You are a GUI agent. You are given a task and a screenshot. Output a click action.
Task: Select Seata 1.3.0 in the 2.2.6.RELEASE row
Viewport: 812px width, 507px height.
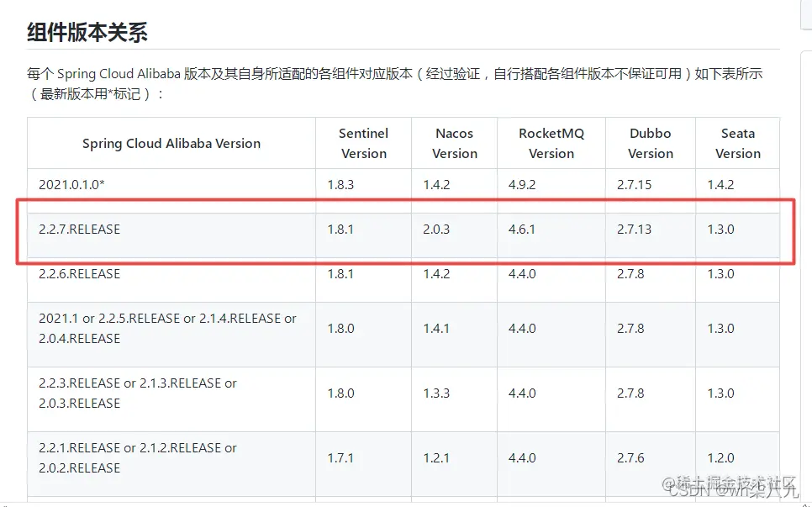pyautogui.click(x=721, y=274)
